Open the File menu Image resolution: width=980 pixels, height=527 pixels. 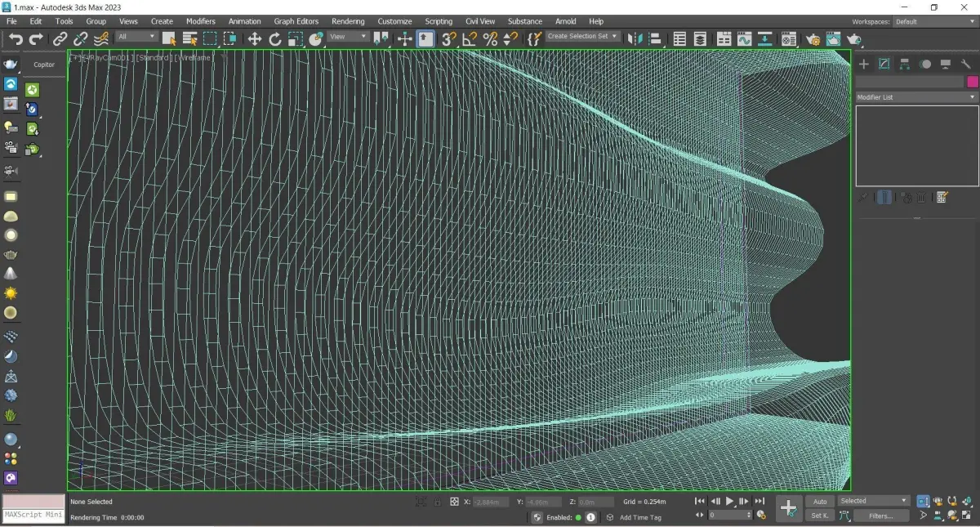[11, 21]
